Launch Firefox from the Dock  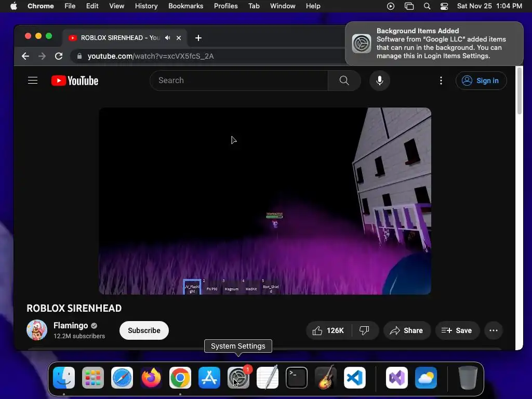(151, 378)
